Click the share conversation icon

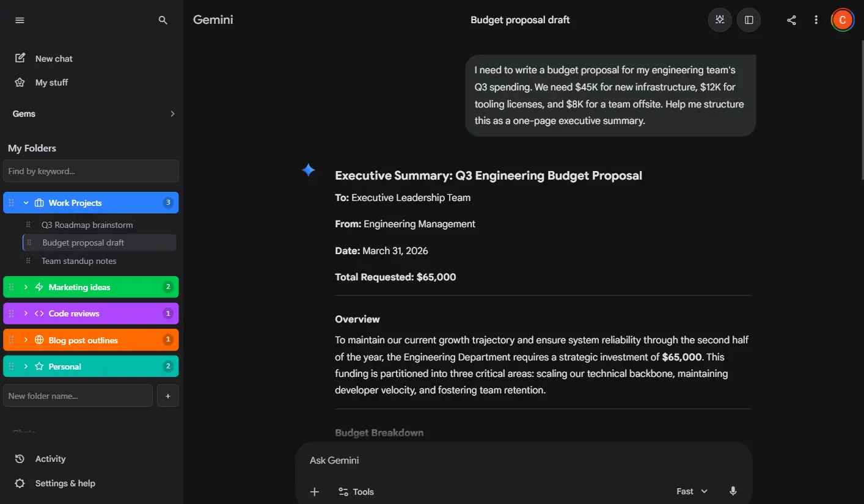[x=791, y=20]
